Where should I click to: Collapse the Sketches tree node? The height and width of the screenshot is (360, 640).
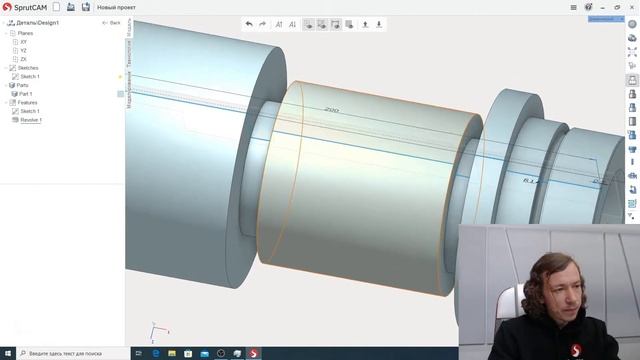pyautogui.click(x=5, y=68)
